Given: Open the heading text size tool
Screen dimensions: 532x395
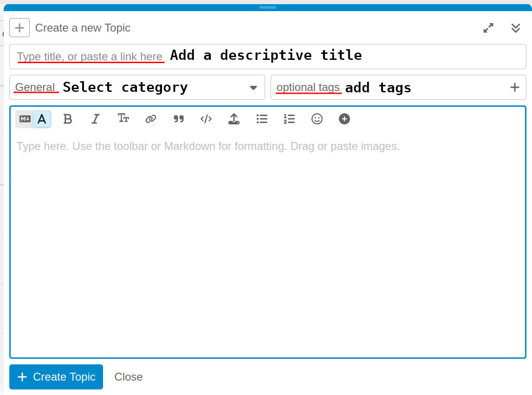Looking at the screenshot, I should (x=123, y=119).
